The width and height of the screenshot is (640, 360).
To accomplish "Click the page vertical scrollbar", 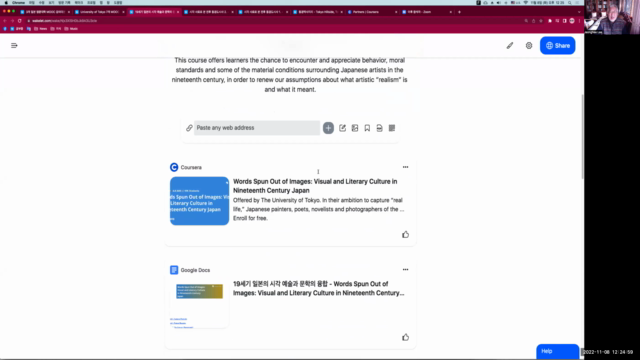I will (582, 136).
